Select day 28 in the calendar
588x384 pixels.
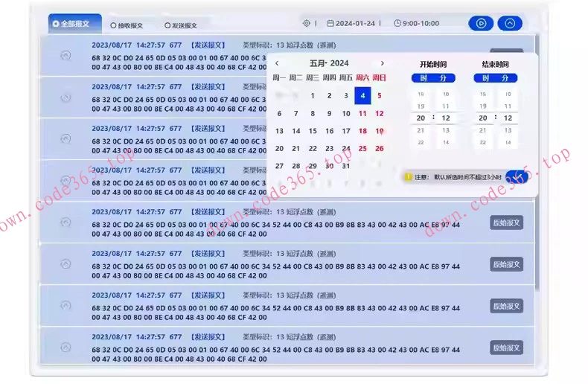(x=296, y=166)
